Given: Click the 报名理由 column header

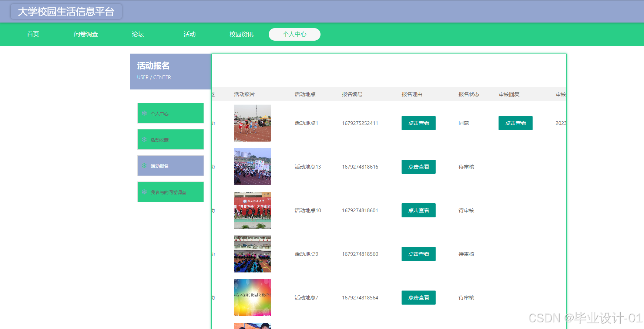Looking at the screenshot, I should pyautogui.click(x=412, y=94).
